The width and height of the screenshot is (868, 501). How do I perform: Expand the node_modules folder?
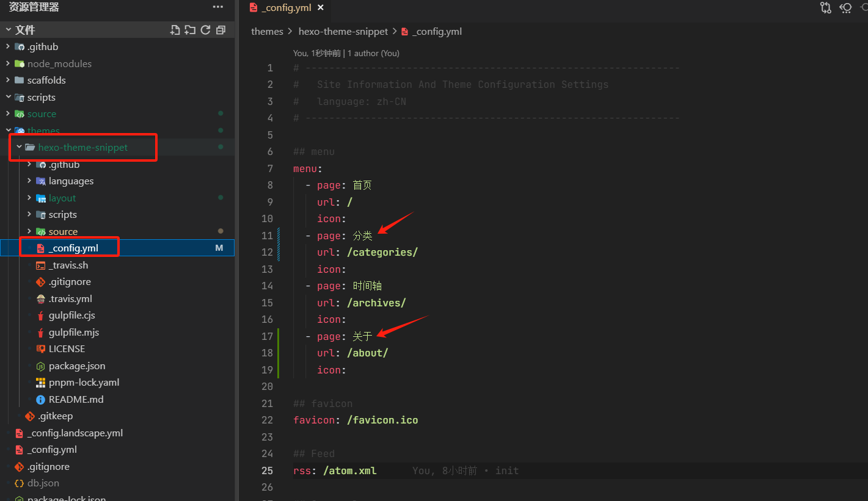click(x=59, y=63)
